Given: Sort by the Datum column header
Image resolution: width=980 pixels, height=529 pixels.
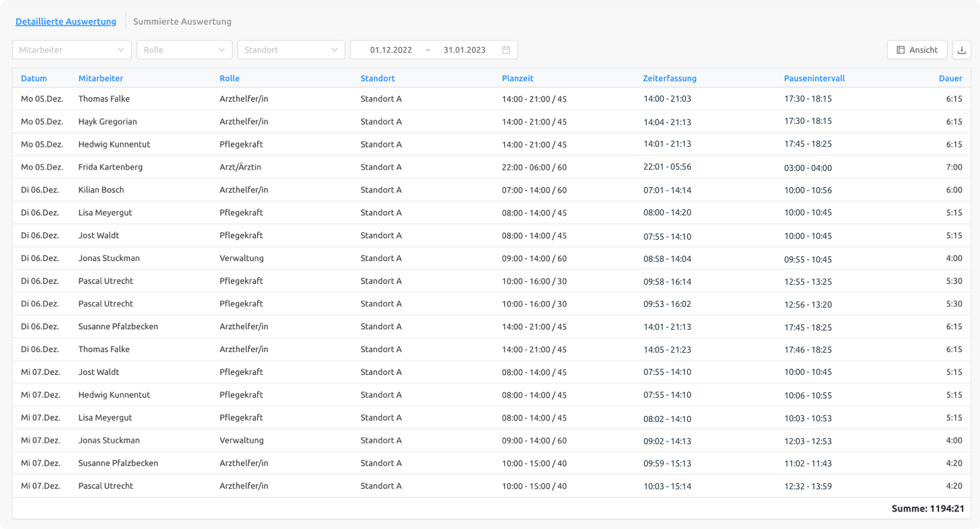Looking at the screenshot, I should pyautogui.click(x=34, y=78).
